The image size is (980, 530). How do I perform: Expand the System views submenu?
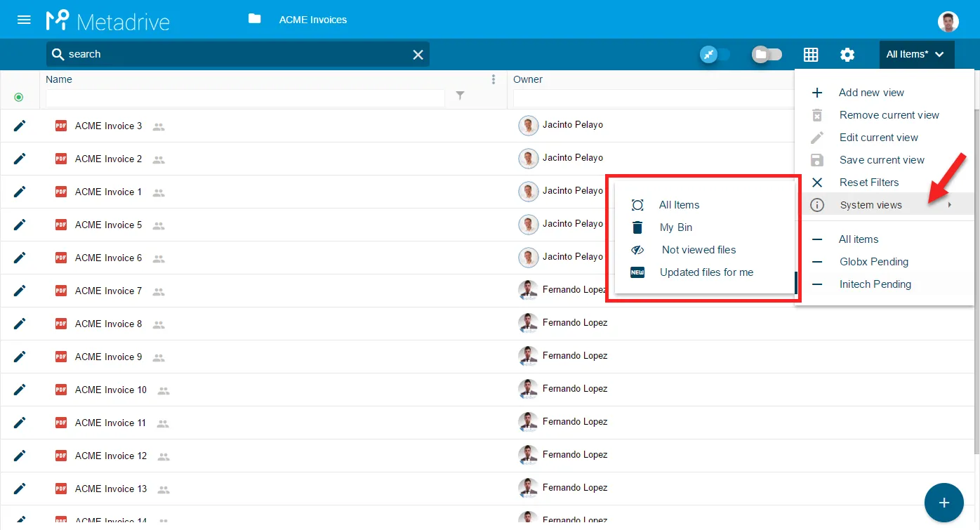coord(884,205)
